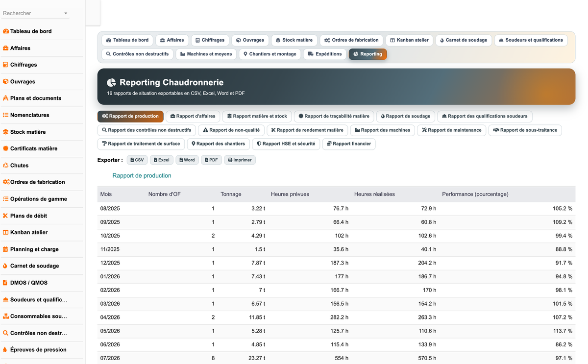Click the Soudeurs et qualifications helmet sidebar icon
588x364 pixels.
pos(6,299)
